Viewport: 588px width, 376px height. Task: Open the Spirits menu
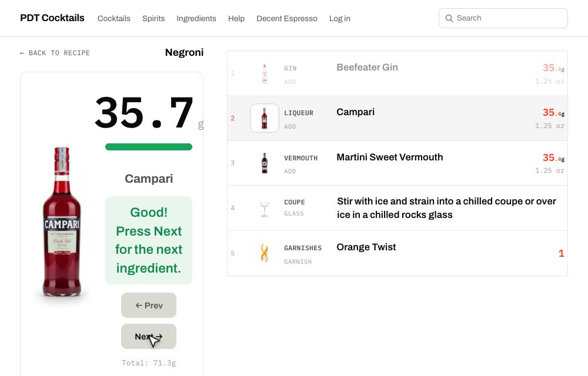click(153, 18)
